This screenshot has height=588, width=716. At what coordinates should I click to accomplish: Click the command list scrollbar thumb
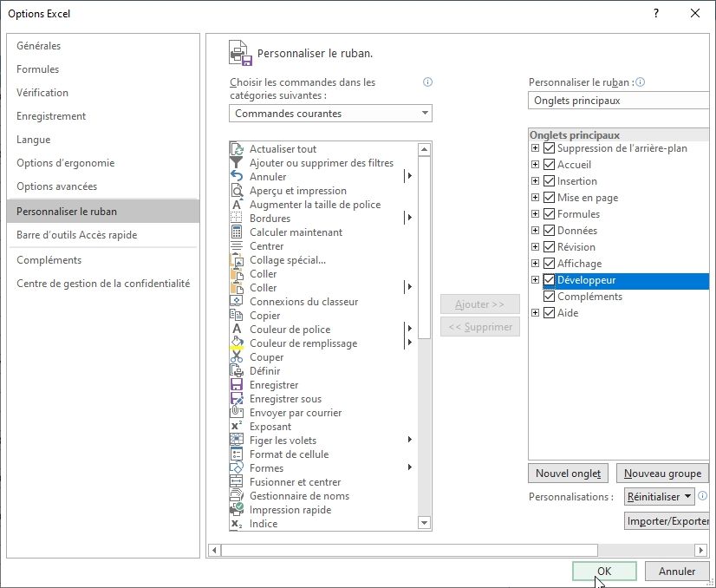[424, 247]
